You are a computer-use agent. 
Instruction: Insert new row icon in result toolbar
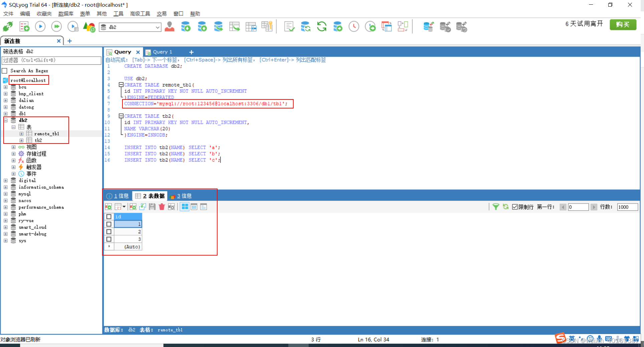[x=133, y=207]
